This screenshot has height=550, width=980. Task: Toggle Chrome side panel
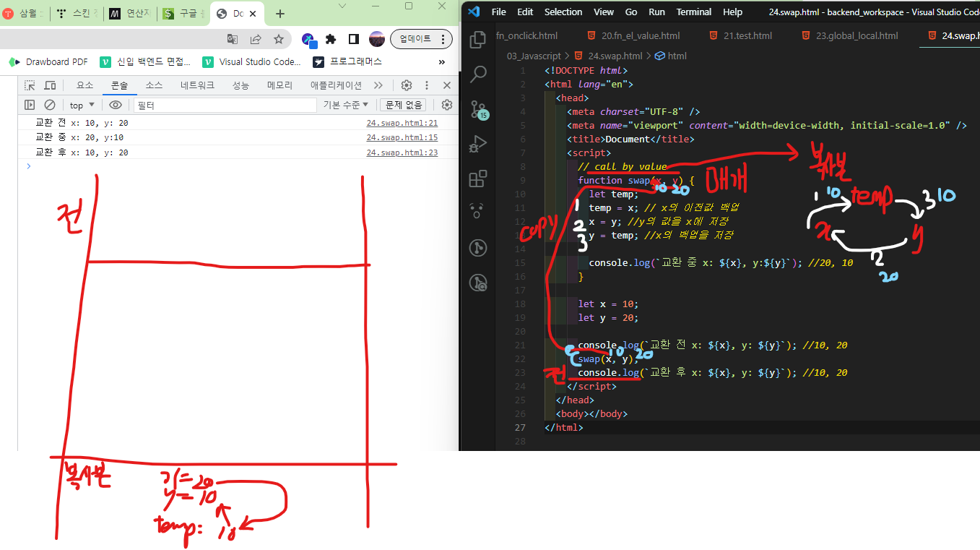353,39
